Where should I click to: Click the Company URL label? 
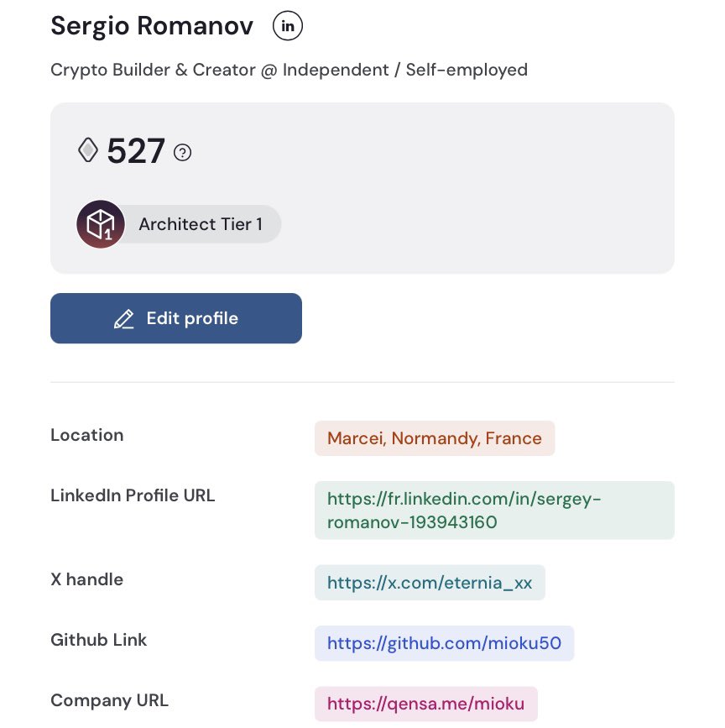(x=109, y=700)
